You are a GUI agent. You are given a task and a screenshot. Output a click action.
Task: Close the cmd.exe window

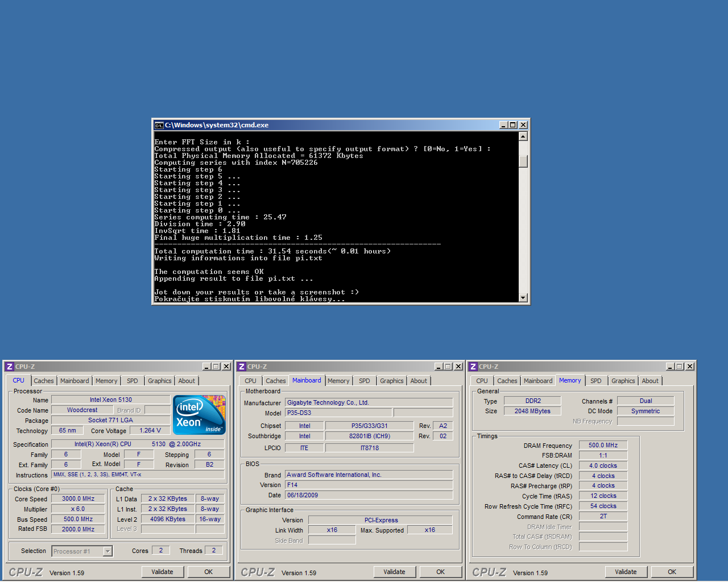[x=523, y=125]
